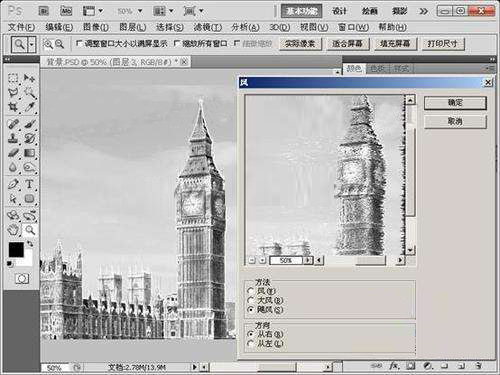The height and width of the screenshot is (375, 500).
Task: Select the 3D Object Rotate tool
Action: pos(13,215)
